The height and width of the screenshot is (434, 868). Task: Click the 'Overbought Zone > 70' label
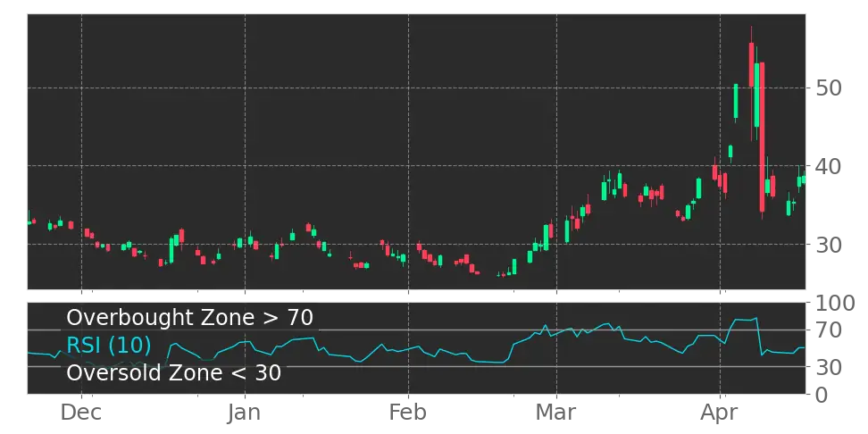click(x=190, y=318)
